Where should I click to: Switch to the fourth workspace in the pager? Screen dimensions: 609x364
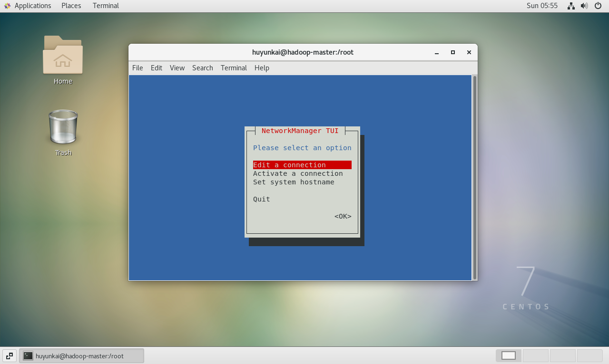click(x=590, y=355)
